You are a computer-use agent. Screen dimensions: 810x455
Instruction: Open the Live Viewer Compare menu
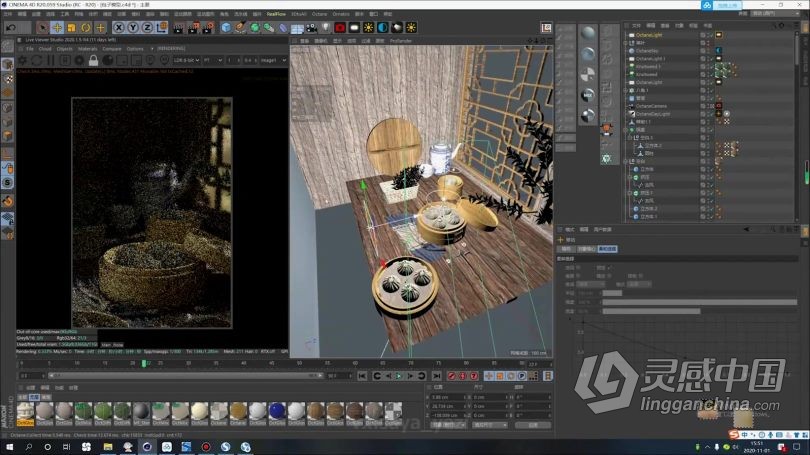[112, 49]
